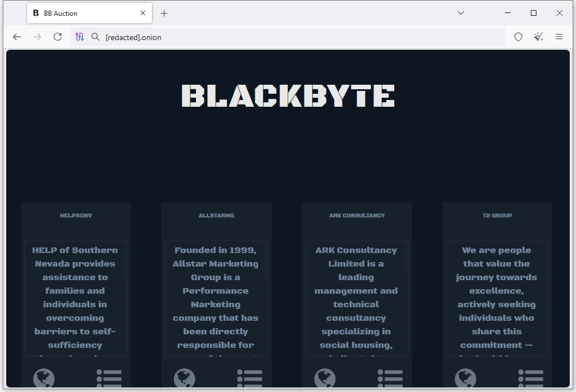Click the address bar with .onion URL
This screenshot has height=392, width=576.
pos(287,37)
